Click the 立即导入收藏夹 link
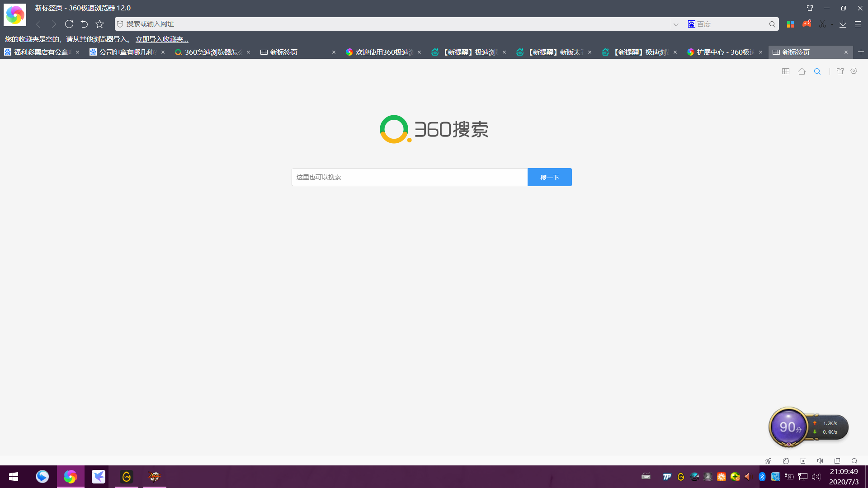The image size is (868, 488). [162, 39]
